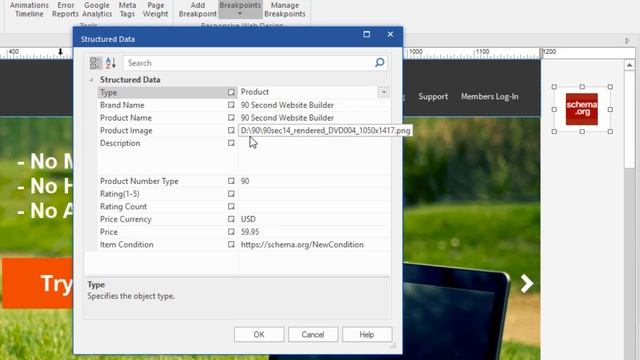Toggle the marker box for Brand Name row

[231, 105]
